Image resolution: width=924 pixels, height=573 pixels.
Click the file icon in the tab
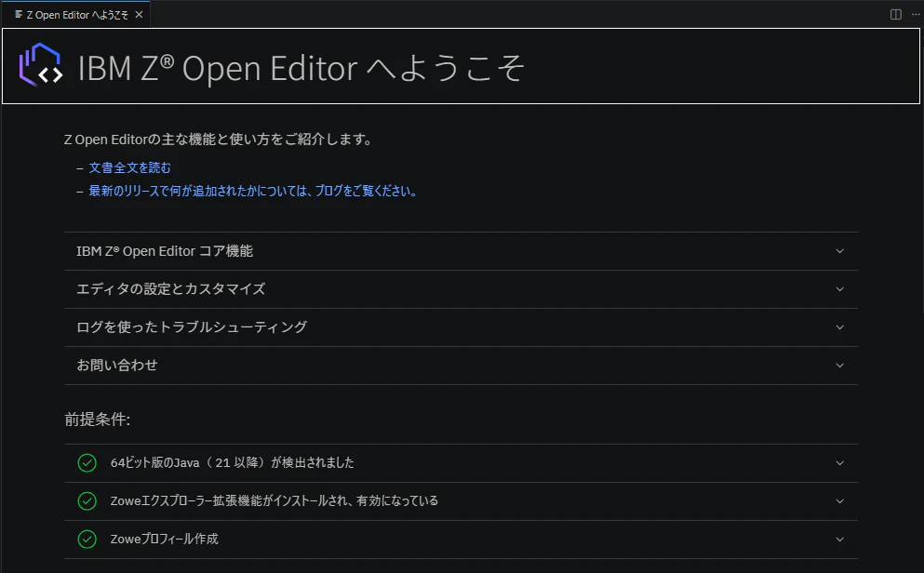[19, 15]
